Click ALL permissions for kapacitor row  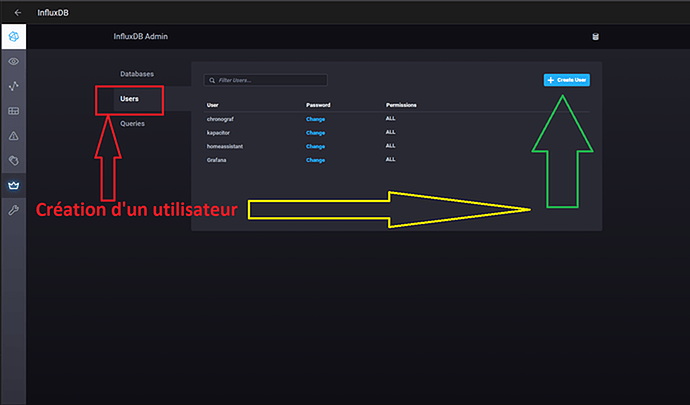tap(390, 132)
